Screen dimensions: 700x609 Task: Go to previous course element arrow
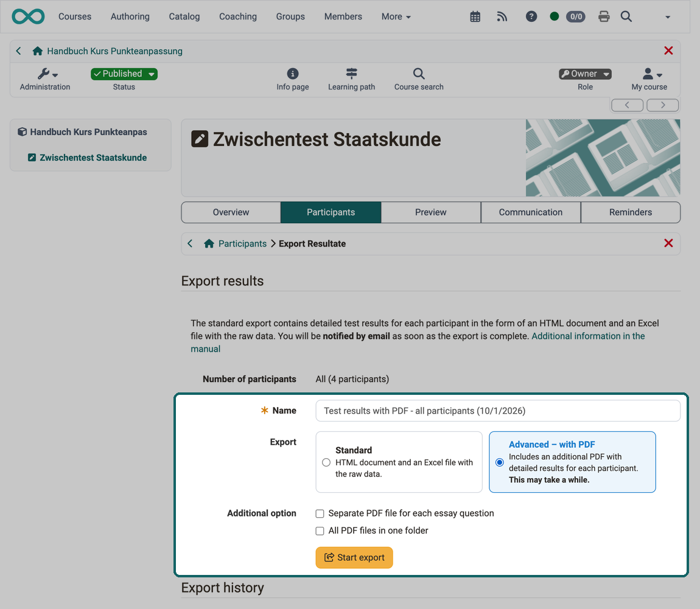627,105
